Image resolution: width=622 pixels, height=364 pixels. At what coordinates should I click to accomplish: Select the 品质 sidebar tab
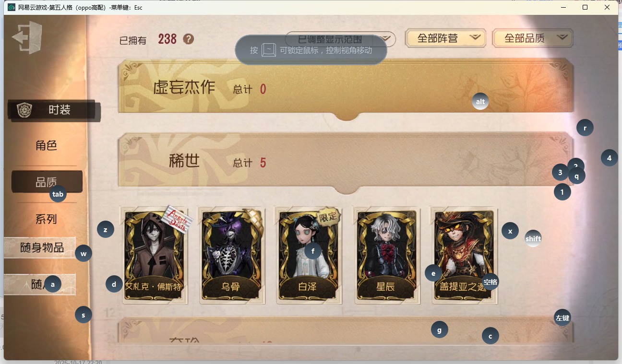(x=47, y=182)
